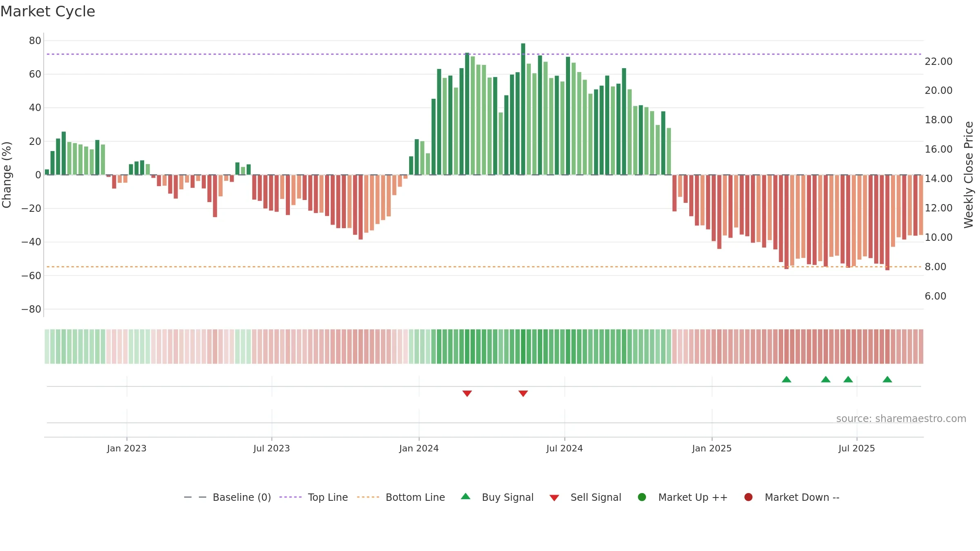
Task: Click the Jan 2025 axis label
Action: click(x=712, y=448)
